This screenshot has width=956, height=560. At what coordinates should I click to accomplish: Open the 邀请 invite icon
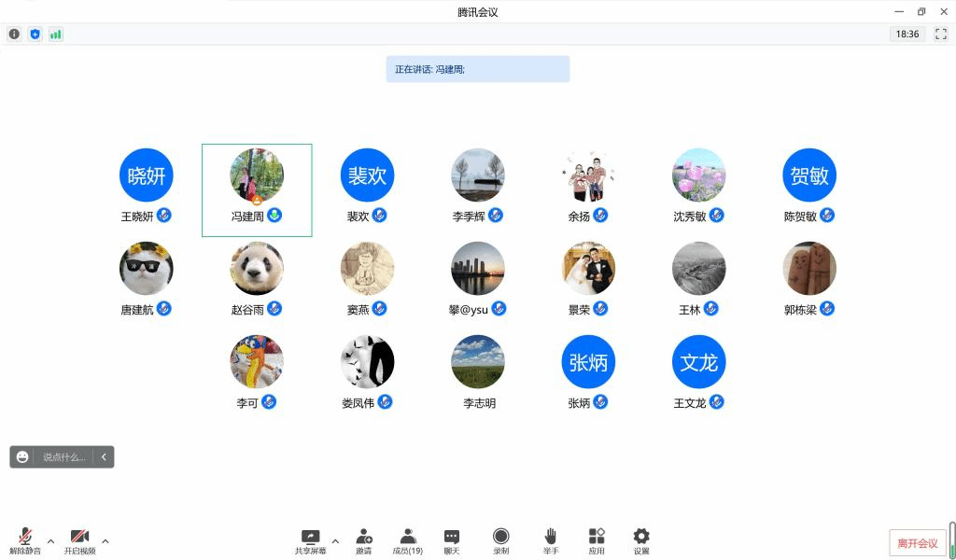[x=364, y=539]
